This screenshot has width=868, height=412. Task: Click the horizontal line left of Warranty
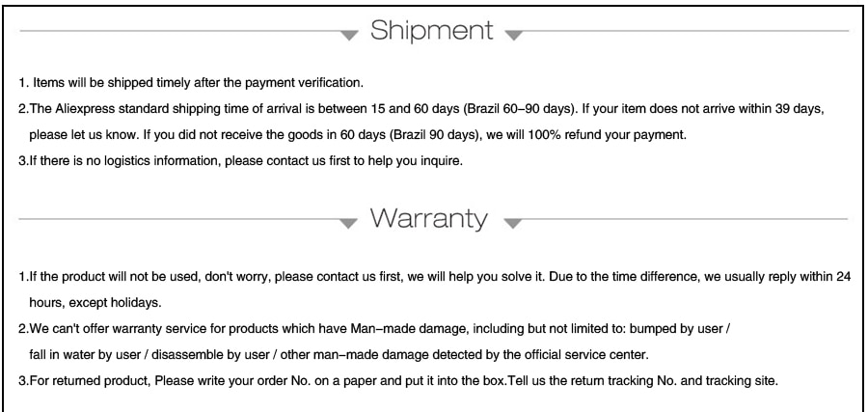coord(178,219)
